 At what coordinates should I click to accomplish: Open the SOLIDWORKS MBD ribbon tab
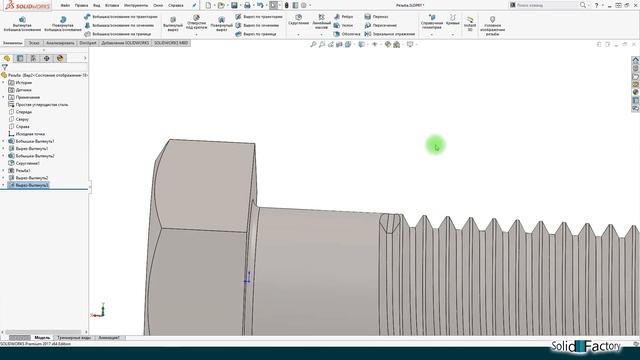[171, 43]
